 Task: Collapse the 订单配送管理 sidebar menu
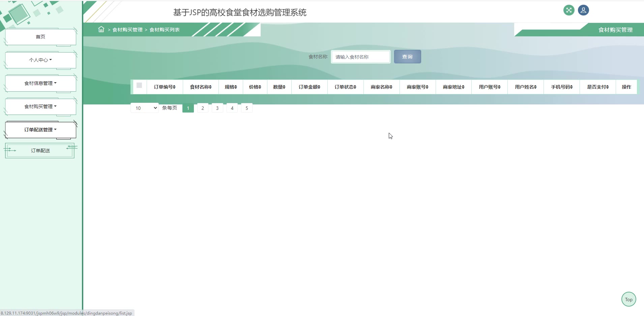pos(40,130)
